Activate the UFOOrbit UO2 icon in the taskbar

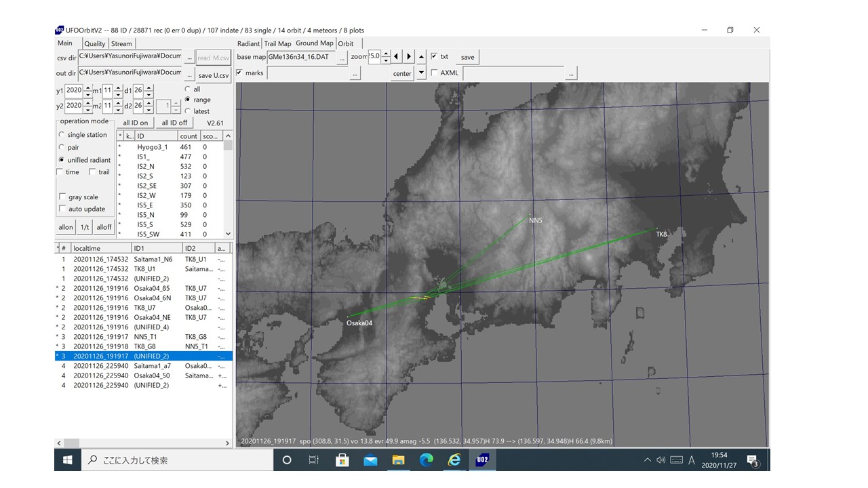(x=482, y=460)
